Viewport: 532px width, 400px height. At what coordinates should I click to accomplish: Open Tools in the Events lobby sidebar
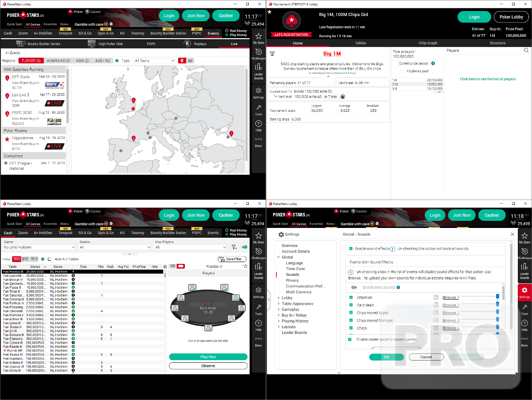pos(258,110)
